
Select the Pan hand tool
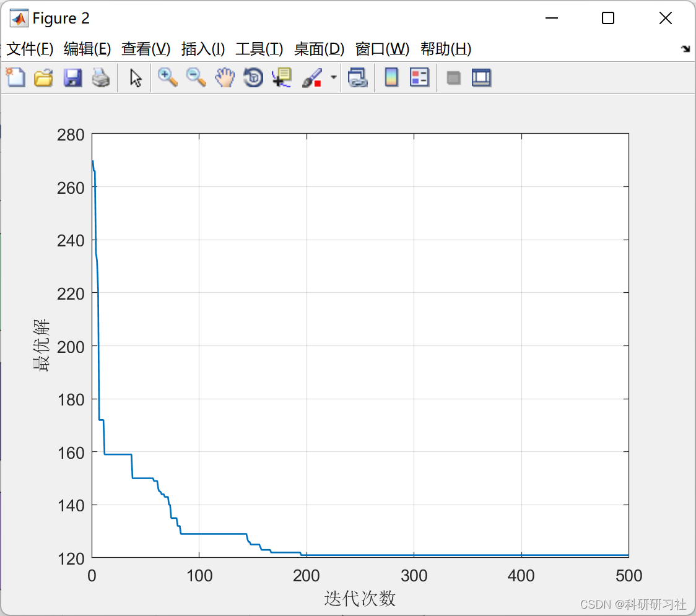click(x=225, y=77)
